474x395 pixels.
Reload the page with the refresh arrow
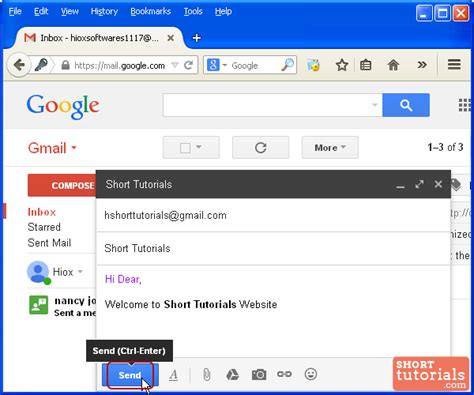click(188, 65)
